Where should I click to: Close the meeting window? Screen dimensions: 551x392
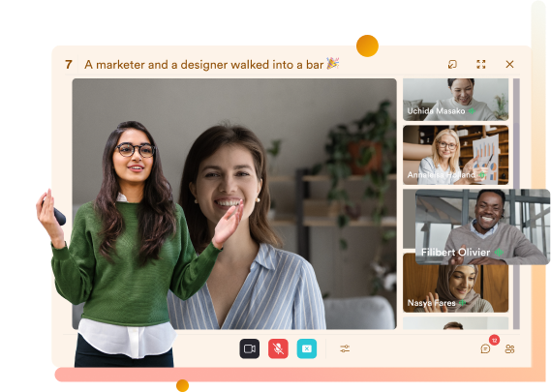pos(509,64)
